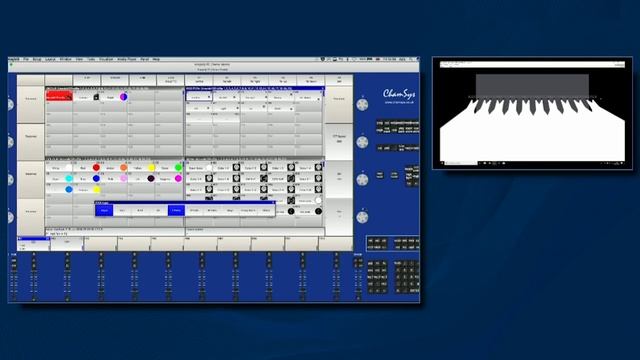
Task: Select the Green colour palette swatch
Action: pyautogui.click(x=178, y=168)
